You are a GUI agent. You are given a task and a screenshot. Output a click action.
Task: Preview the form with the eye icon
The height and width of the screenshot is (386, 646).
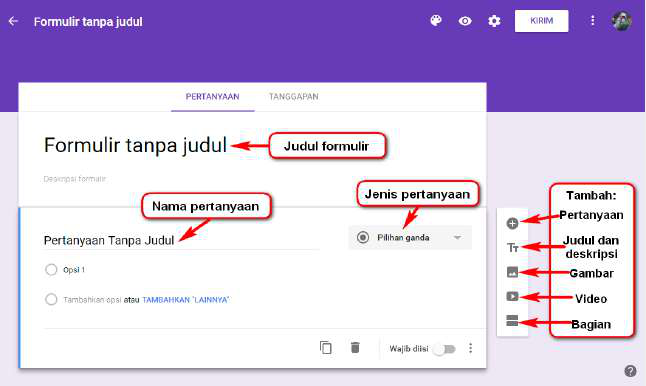(465, 21)
